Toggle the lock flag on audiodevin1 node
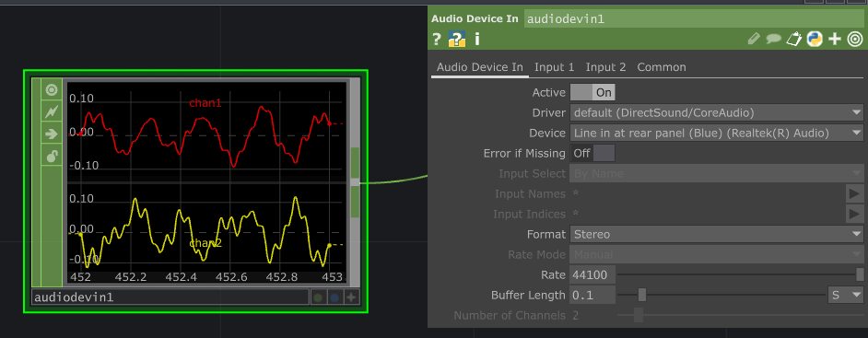This screenshot has height=338, width=868. click(x=52, y=156)
